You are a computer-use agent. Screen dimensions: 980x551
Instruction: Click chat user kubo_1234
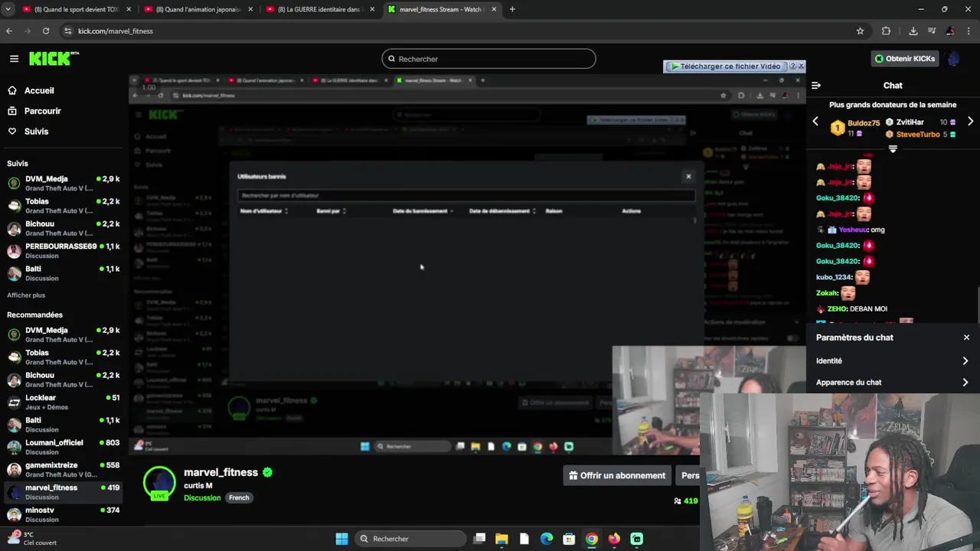click(834, 277)
